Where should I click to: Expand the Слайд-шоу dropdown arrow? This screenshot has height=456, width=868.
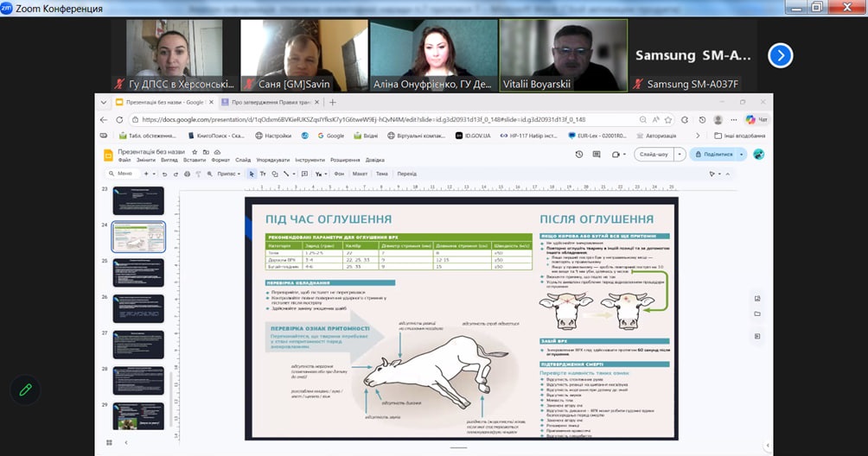click(681, 155)
